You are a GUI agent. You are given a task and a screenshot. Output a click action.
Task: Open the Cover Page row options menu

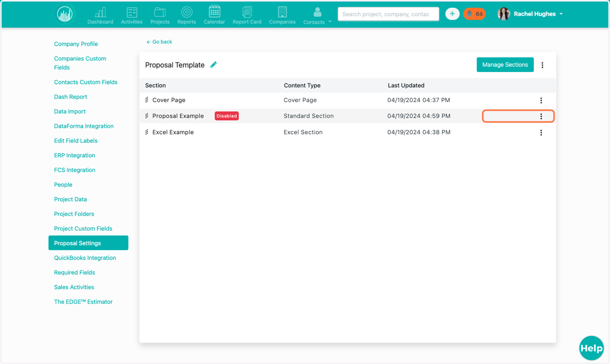(541, 101)
